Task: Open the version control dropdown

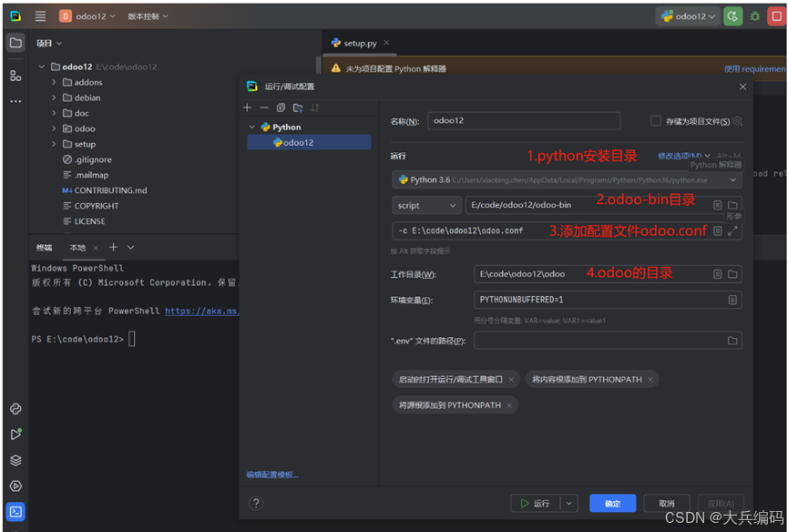Action: click(x=148, y=16)
